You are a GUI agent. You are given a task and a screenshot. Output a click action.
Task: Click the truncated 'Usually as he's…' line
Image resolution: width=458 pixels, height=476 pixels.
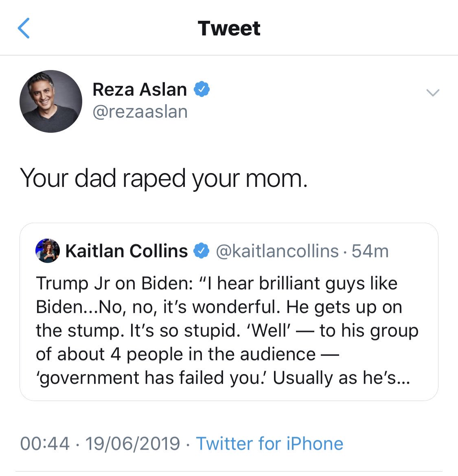pos(341,378)
